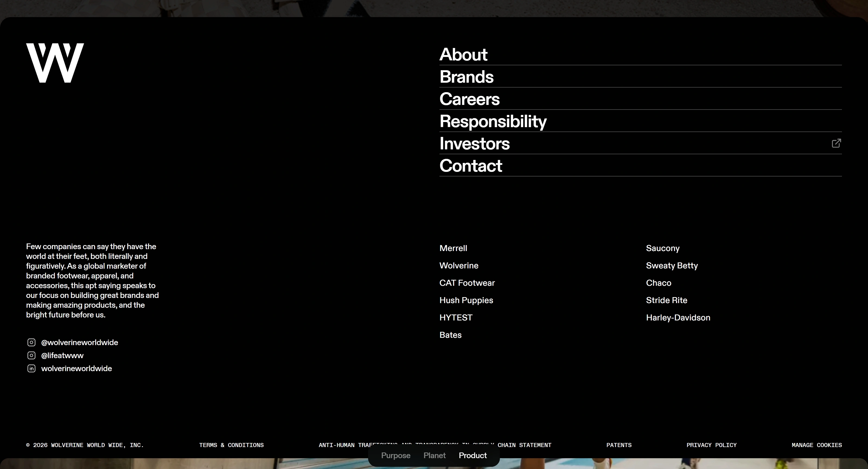Select the Product tab

pos(473,455)
